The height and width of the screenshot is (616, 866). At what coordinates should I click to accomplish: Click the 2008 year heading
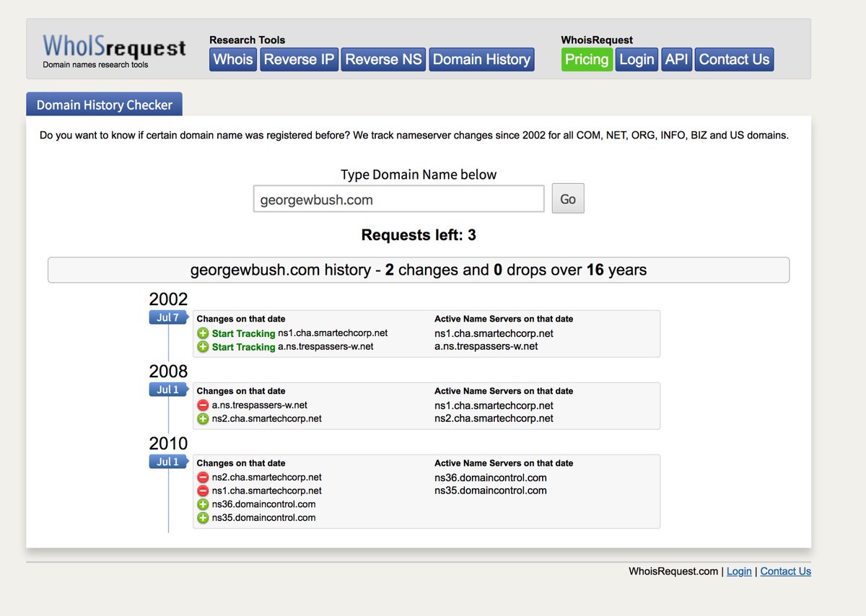click(x=168, y=371)
